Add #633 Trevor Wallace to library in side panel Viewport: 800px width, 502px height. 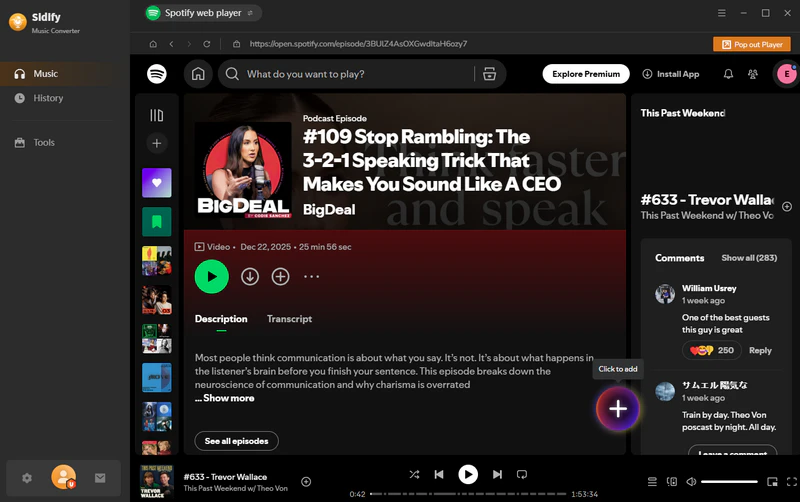coord(787,207)
